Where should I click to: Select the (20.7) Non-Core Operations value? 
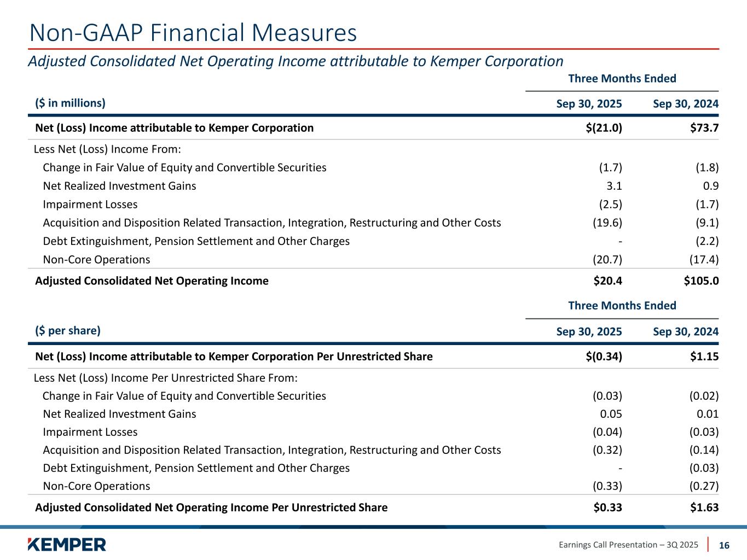click(x=607, y=260)
